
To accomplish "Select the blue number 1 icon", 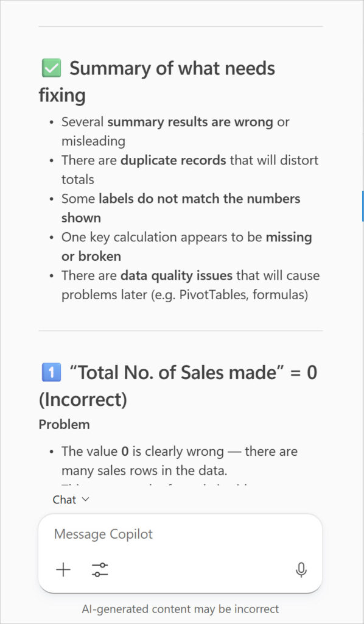I will pyautogui.click(x=51, y=372).
